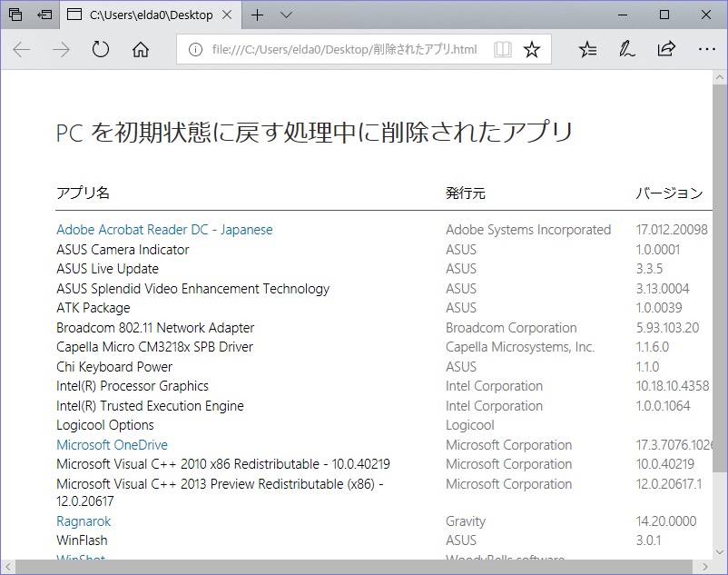Click Broadcom Corporation publisher
728x575 pixels.
[x=511, y=327]
